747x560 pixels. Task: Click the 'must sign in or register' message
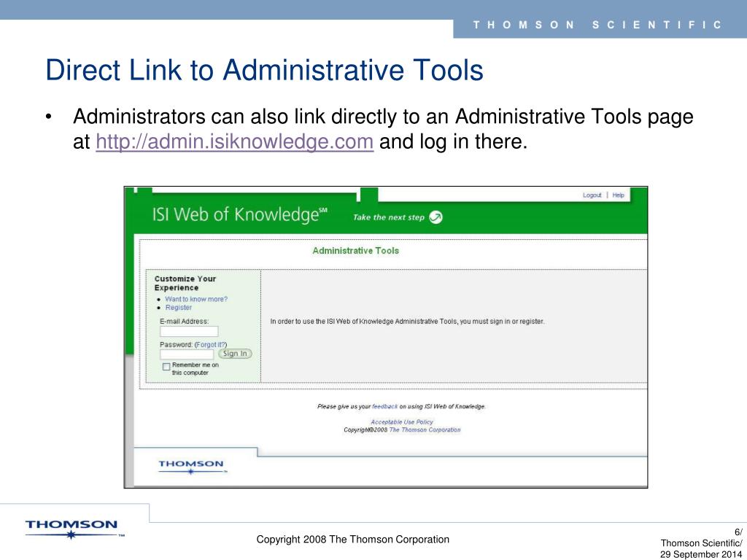407,322
